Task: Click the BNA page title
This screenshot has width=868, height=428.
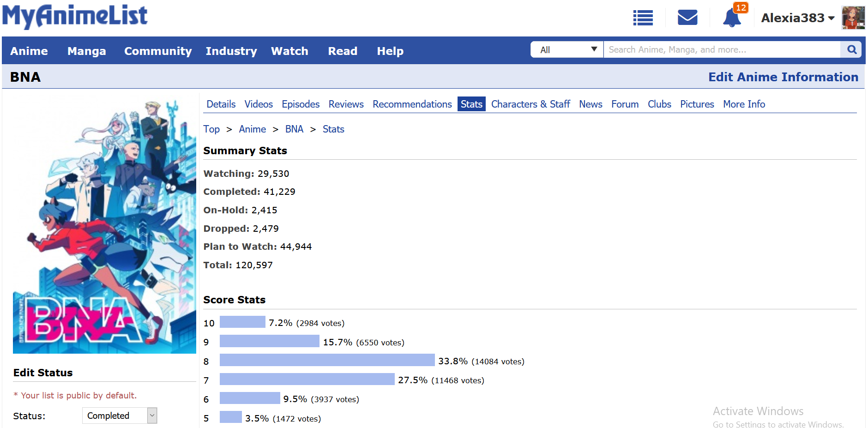Action: [x=25, y=77]
